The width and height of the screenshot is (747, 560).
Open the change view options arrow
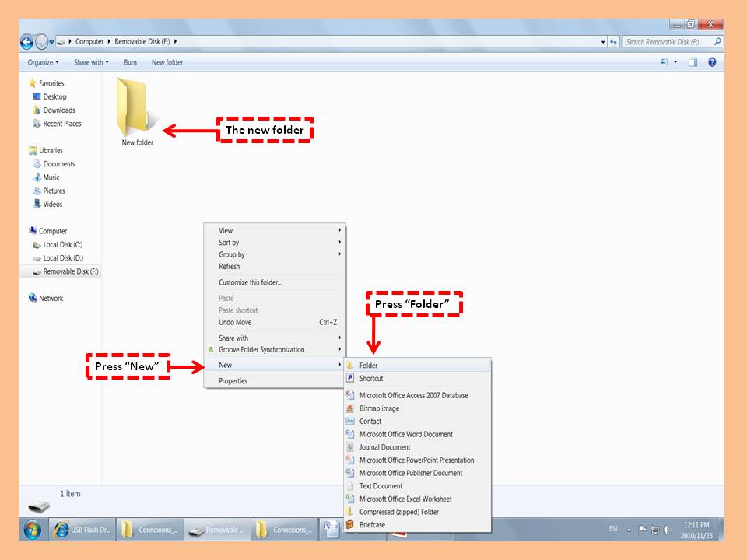coord(675,62)
